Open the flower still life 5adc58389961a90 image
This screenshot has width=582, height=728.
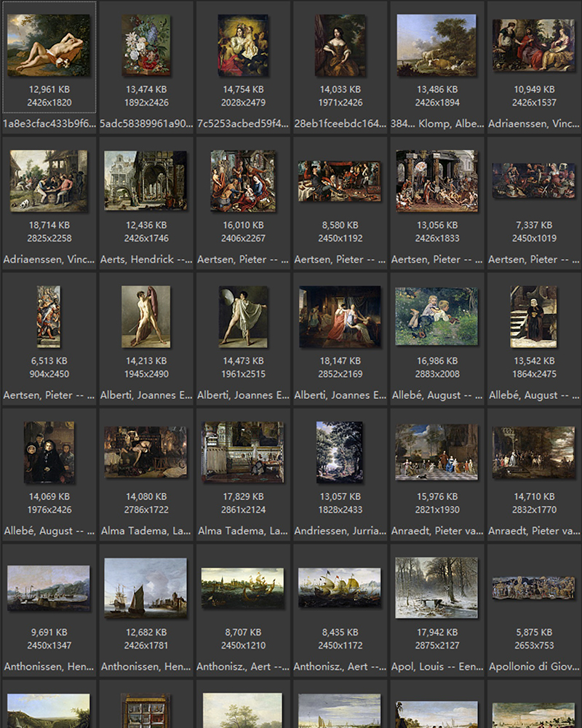pyautogui.click(x=145, y=45)
